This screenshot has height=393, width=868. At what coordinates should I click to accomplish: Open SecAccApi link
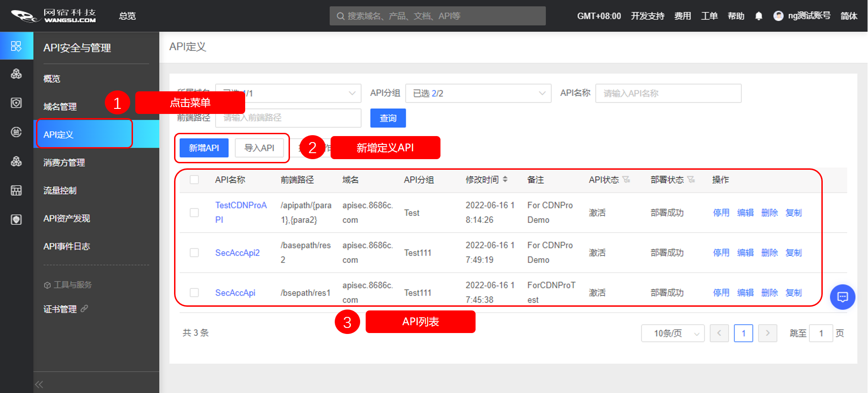coord(235,293)
